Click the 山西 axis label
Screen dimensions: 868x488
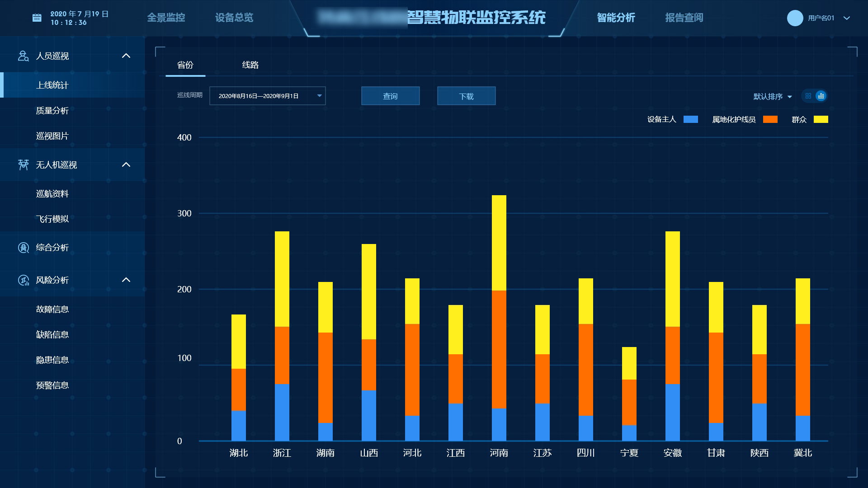(x=369, y=453)
